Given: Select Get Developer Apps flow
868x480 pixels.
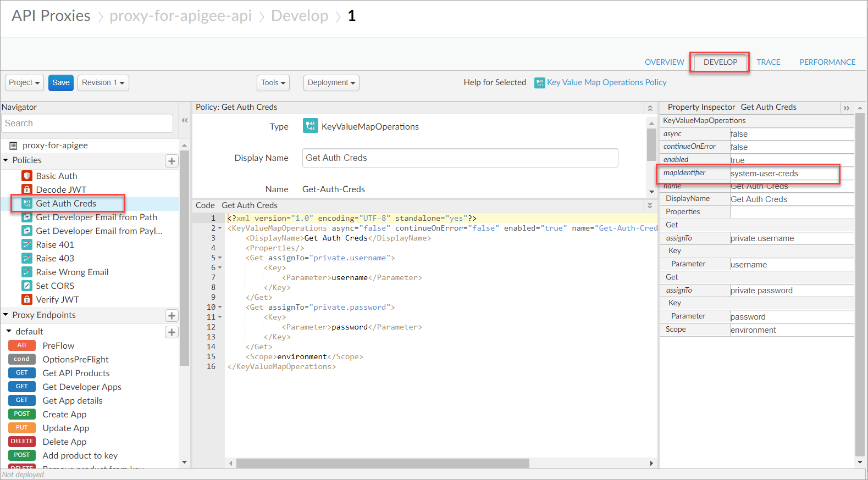Looking at the screenshot, I should pyautogui.click(x=82, y=387).
